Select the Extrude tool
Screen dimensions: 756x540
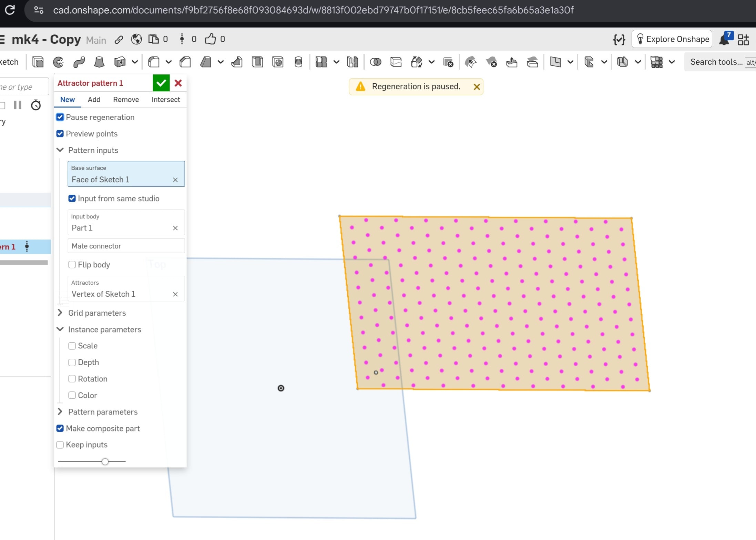click(38, 62)
